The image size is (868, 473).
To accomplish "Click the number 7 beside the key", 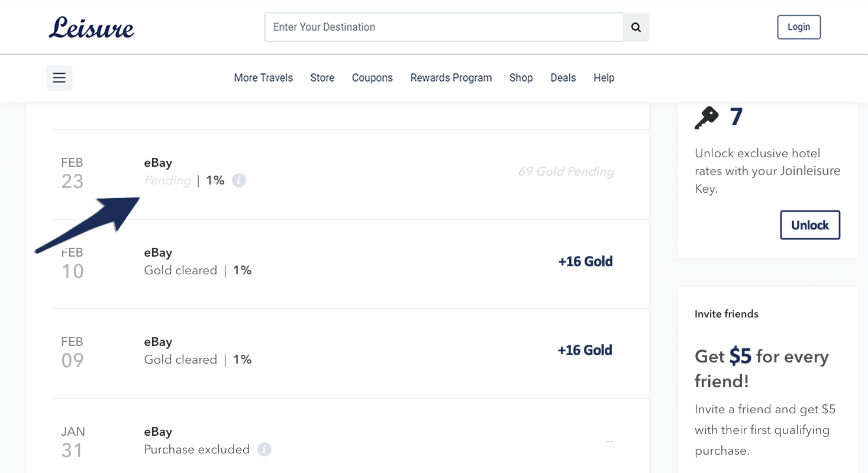I will click(x=736, y=117).
